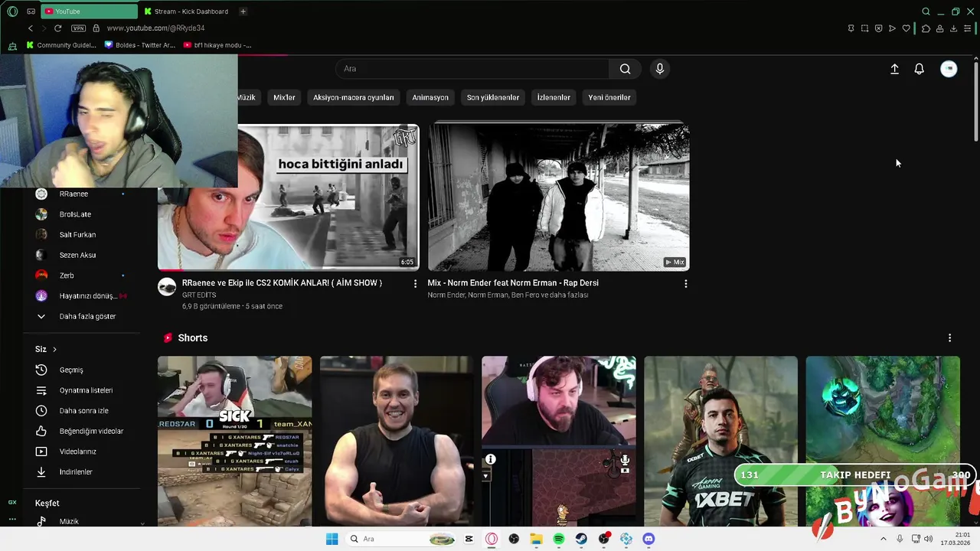Start voice search with the microphone icon

(x=660, y=69)
